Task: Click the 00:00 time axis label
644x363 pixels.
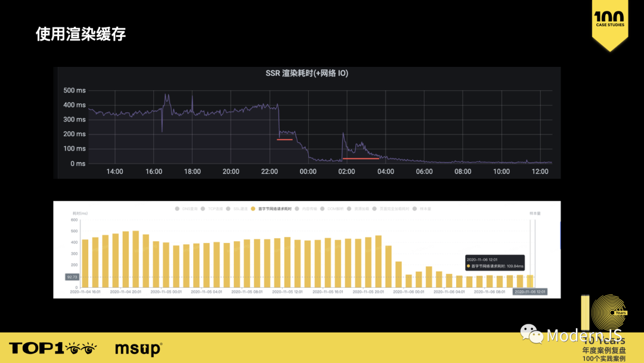Action: click(308, 171)
